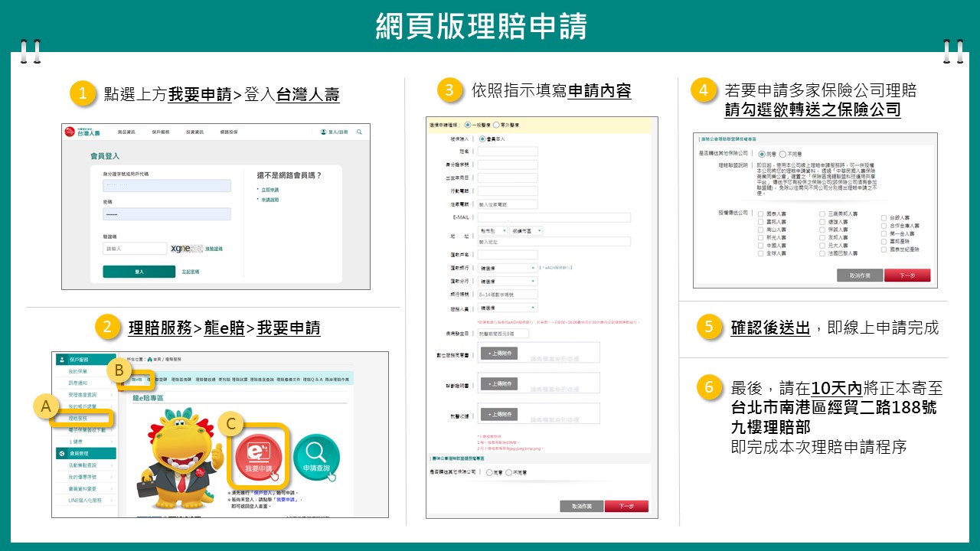This screenshot has height=551, width=980.
Task: Click the 身分證字號或用戶代碼 input field
Action: click(x=167, y=186)
